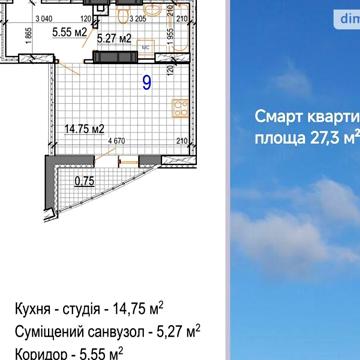The width and height of the screenshot is (360, 360).
Task: Click the 0.75 balcony coefficient label
Action: pyautogui.click(x=85, y=181)
